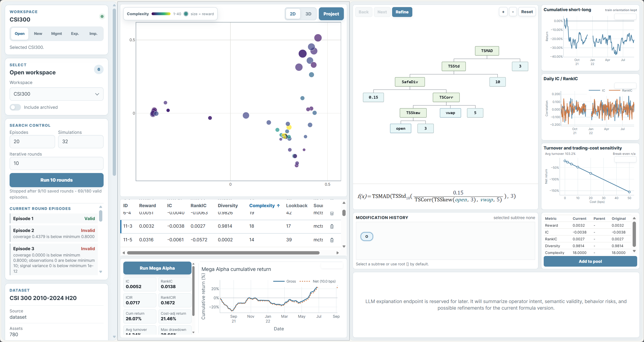
Task: Select the Mgmt tab
Action: coord(57,34)
